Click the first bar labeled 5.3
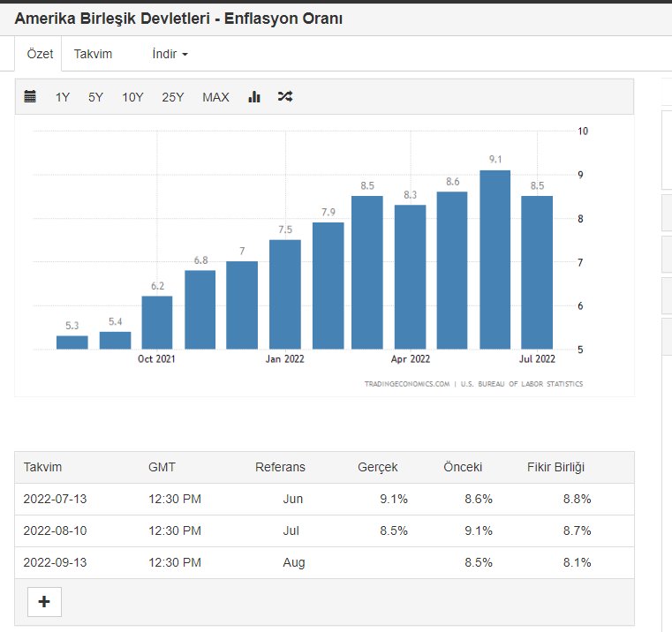Viewport: 672px width, 632px height. [x=72, y=342]
